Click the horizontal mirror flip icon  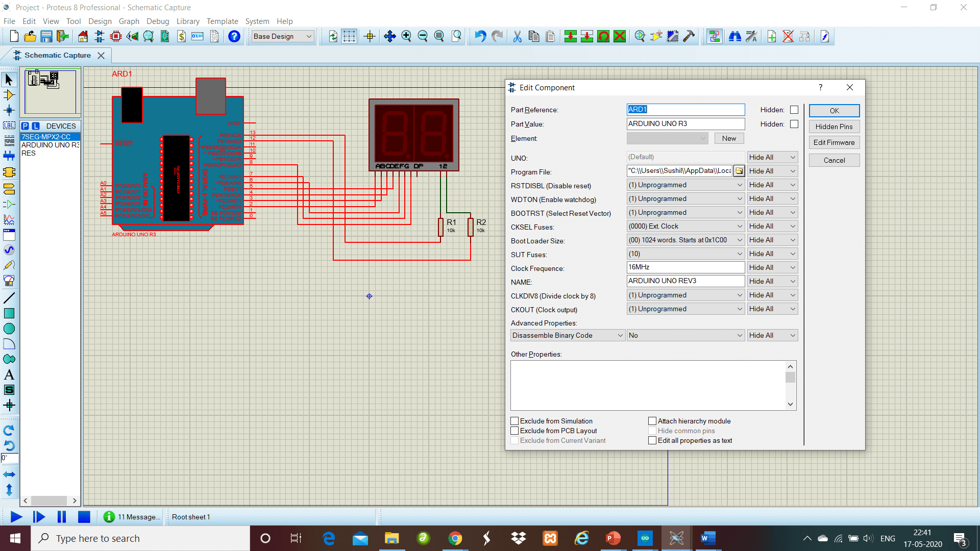pos(9,474)
